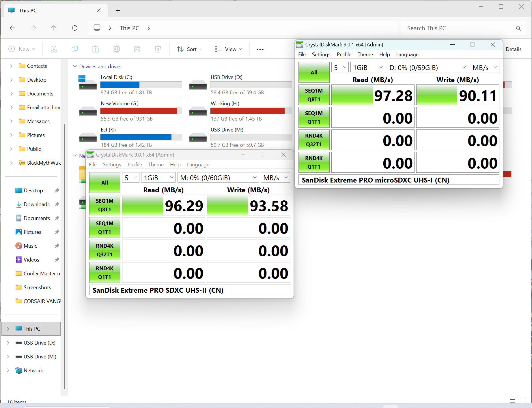
Task: Open the 1GiB test size dropdown
Action: [158, 177]
